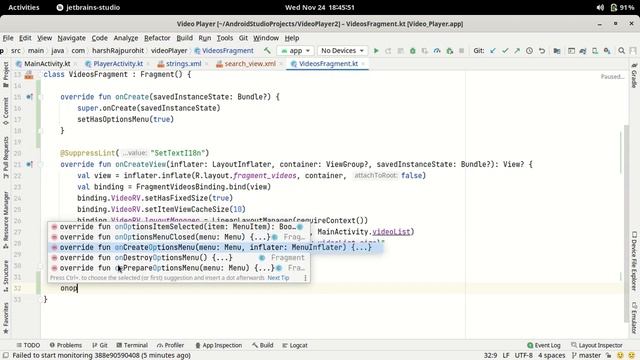
Task: Change the LF line separator selector
Action: point(506,356)
